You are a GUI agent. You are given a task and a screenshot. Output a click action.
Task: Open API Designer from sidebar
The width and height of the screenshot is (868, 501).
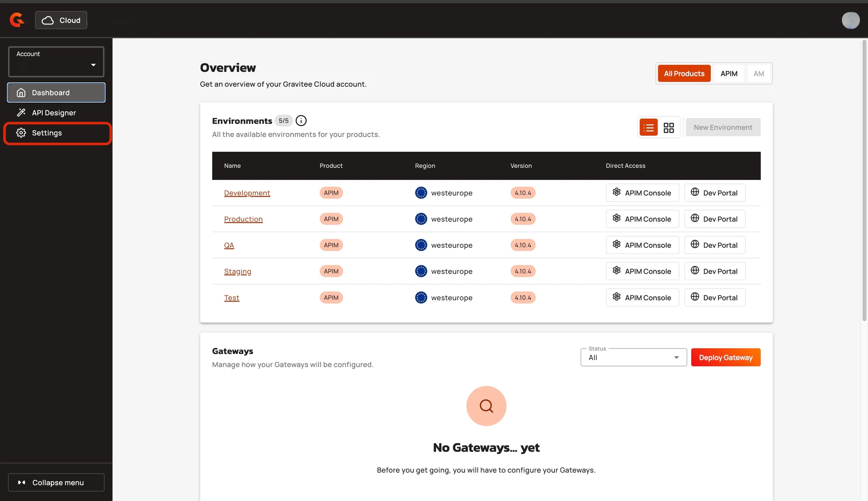(54, 113)
